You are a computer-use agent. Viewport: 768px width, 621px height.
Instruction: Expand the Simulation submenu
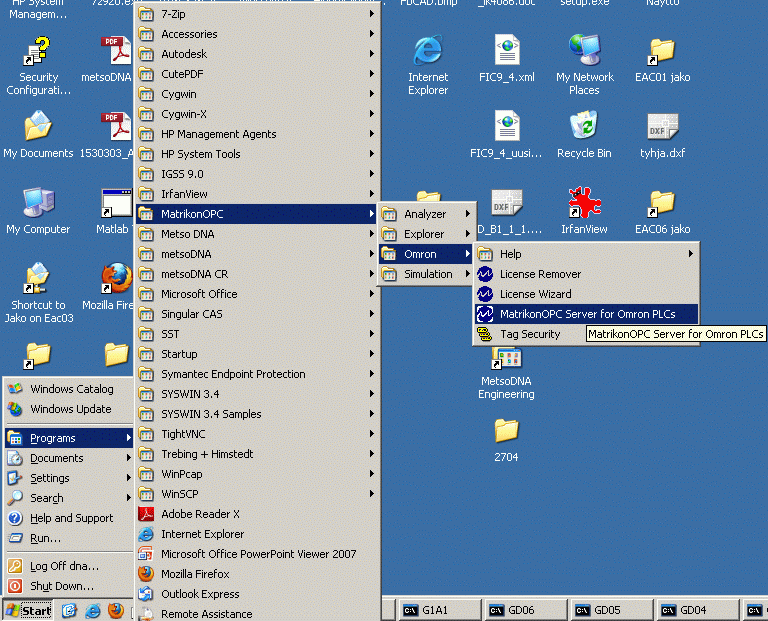click(x=425, y=274)
